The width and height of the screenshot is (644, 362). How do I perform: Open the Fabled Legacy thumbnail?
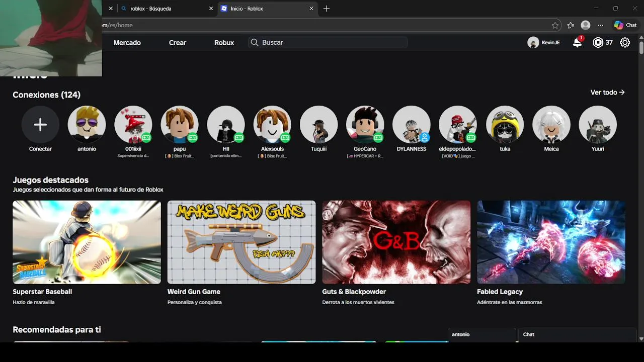(x=551, y=242)
